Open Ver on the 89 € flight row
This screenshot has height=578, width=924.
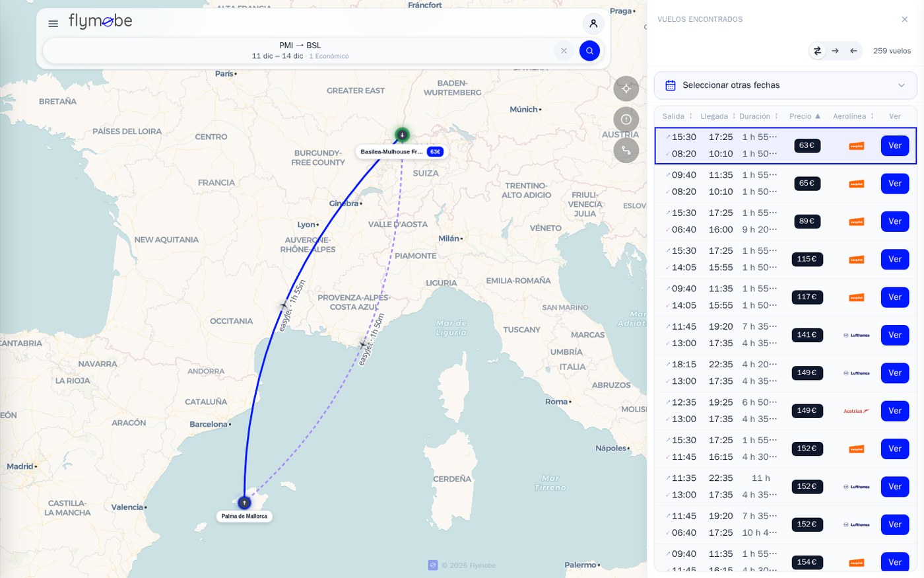(895, 221)
